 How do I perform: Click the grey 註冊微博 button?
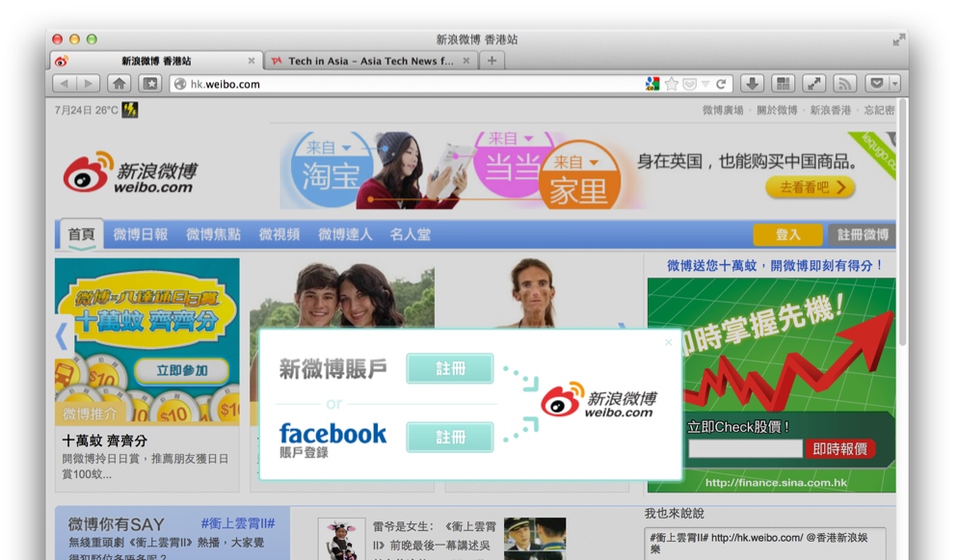862,234
